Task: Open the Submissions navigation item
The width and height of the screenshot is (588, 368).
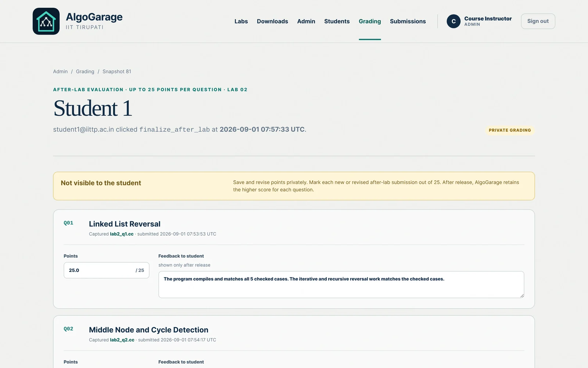Action: [408, 21]
